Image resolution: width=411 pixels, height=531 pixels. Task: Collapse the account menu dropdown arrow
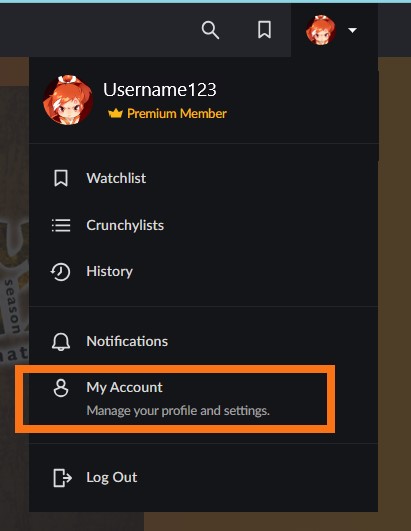[352, 30]
